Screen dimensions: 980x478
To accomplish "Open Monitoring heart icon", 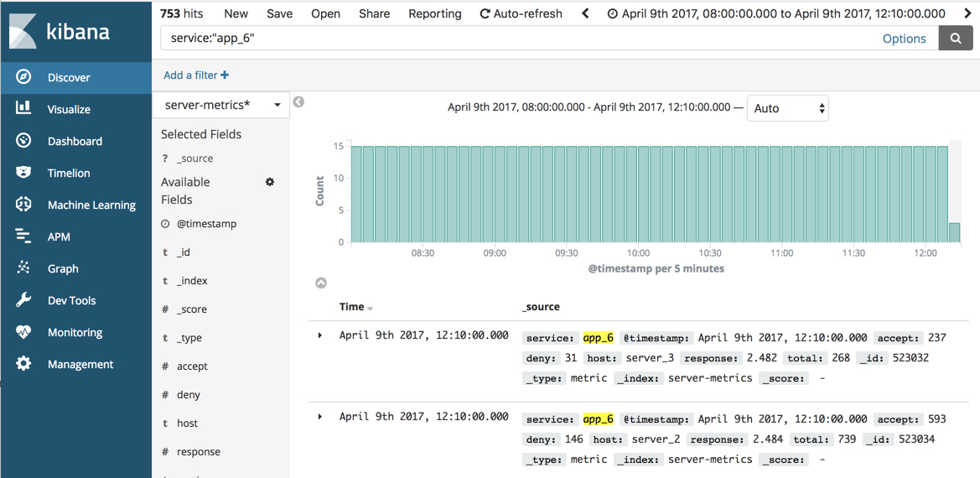I will pyautogui.click(x=23, y=331).
